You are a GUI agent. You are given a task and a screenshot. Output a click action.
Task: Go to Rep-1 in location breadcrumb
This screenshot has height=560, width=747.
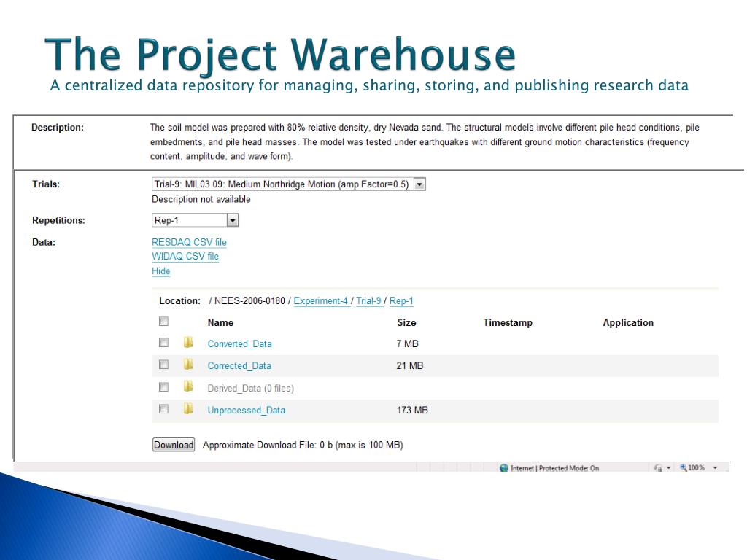tap(402, 301)
